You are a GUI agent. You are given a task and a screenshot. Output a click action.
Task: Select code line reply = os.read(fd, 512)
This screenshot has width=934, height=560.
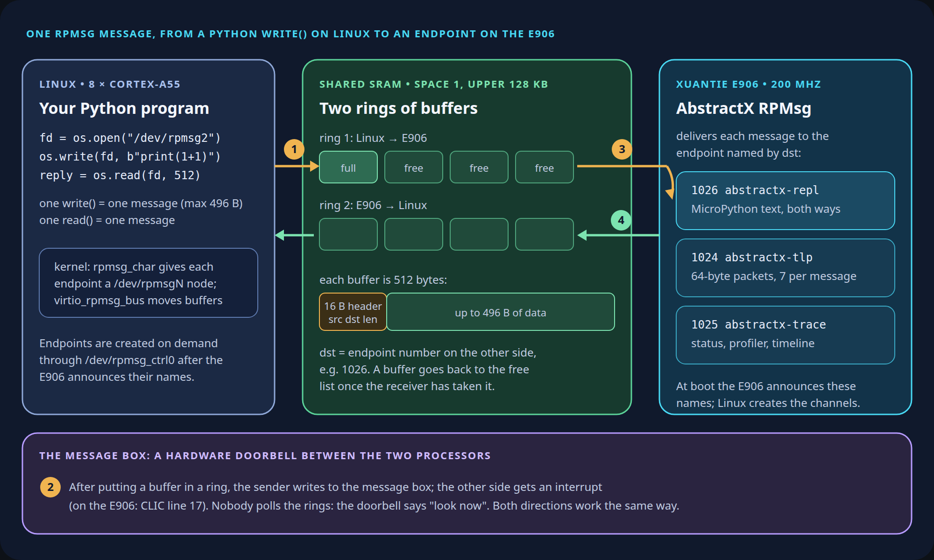120,175
